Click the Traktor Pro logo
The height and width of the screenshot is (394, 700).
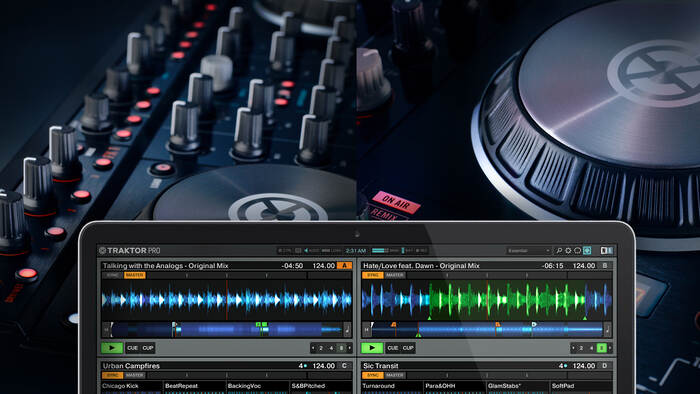pyautogui.click(x=129, y=251)
